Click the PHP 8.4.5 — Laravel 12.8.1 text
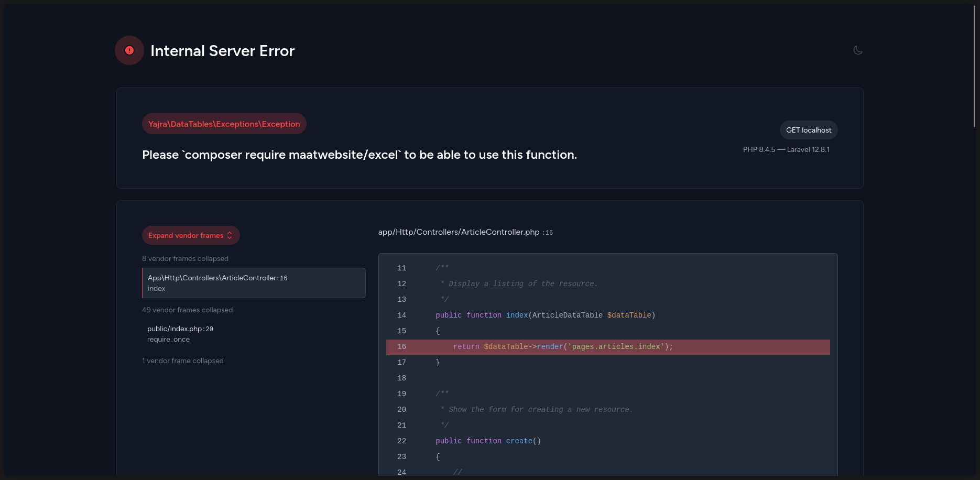This screenshot has height=480, width=980. pos(786,149)
